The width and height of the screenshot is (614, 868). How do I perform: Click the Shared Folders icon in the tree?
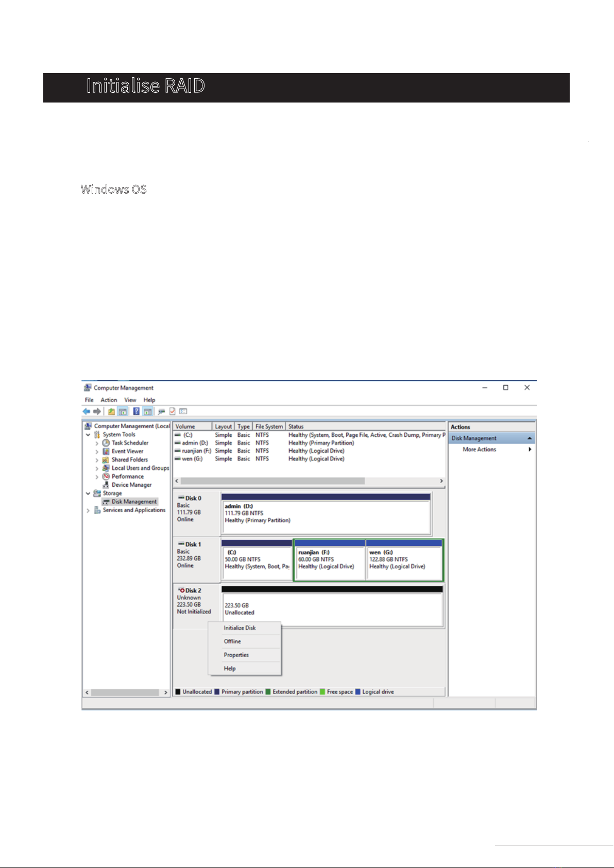[106, 459]
